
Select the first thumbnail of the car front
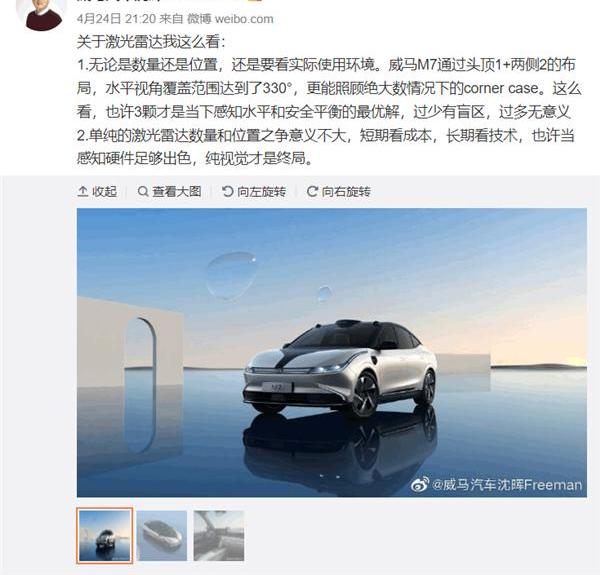[x=104, y=536]
